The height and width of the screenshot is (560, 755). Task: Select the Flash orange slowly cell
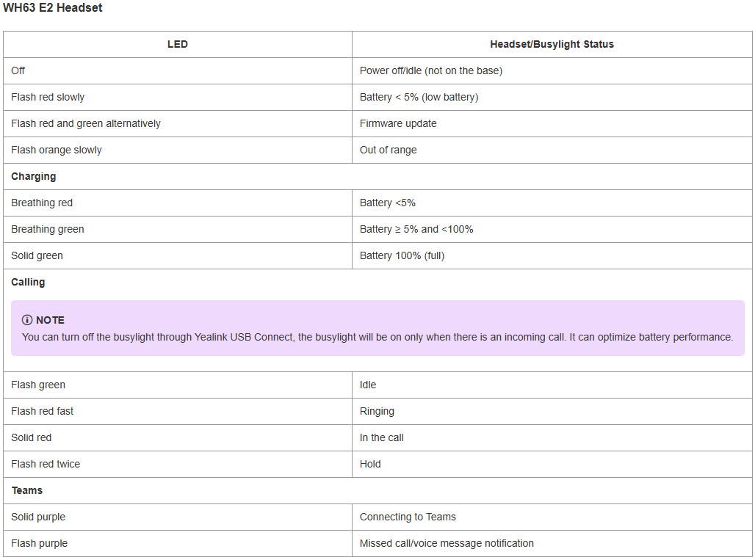pos(57,150)
